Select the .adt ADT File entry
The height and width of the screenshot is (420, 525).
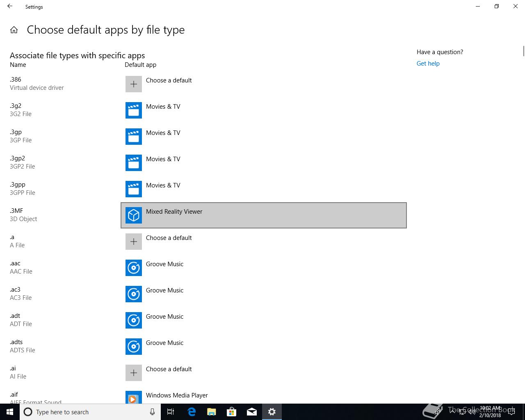click(21, 320)
